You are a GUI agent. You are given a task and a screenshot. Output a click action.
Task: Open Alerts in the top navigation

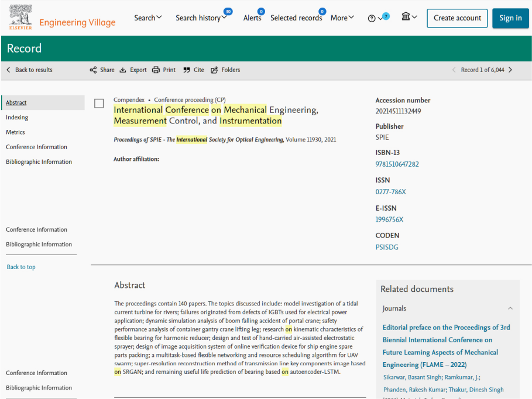[252, 18]
